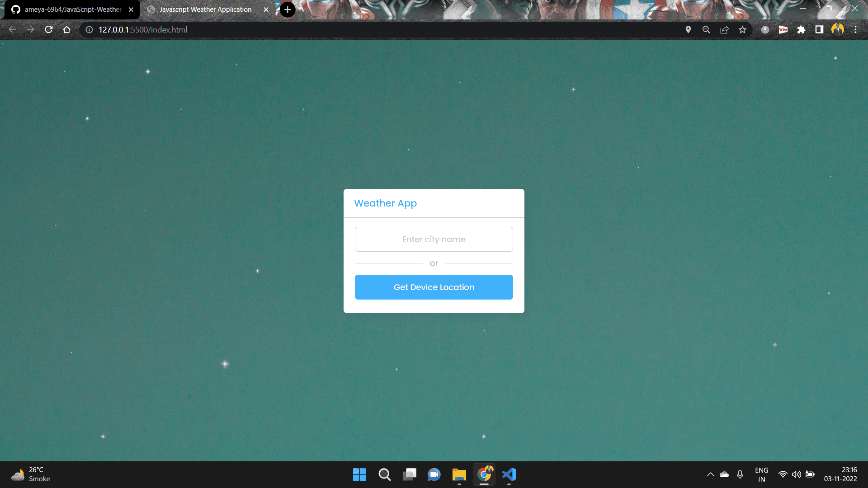The height and width of the screenshot is (488, 868).
Task: Click the Wi-Fi icon in the system tray
Action: 783,474
